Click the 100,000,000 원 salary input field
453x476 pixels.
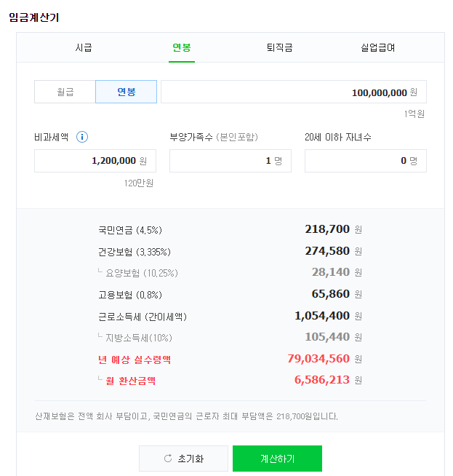293,92
